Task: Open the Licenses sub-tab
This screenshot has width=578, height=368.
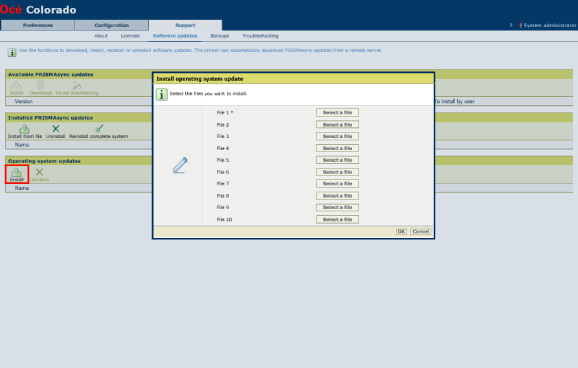Action: click(x=130, y=36)
